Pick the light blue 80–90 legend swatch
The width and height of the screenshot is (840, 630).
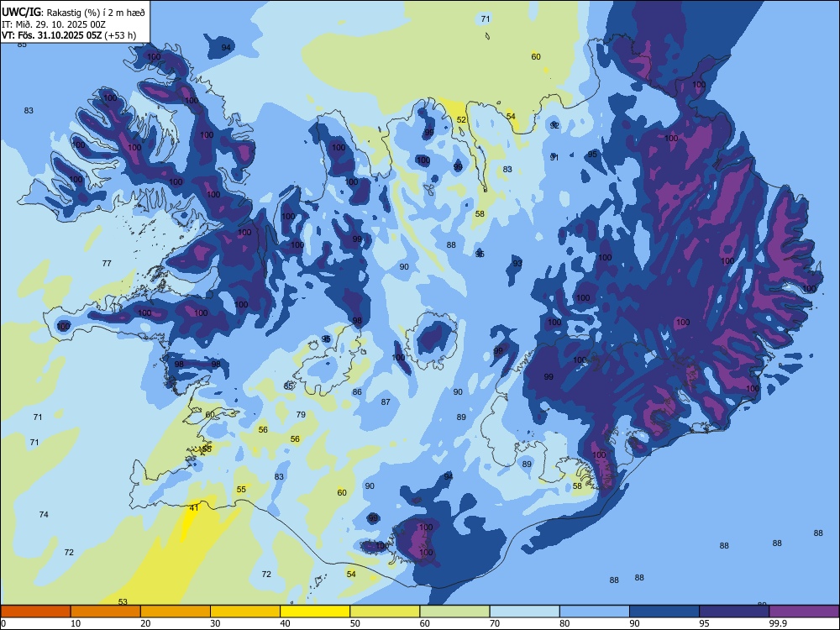[x=595, y=612]
